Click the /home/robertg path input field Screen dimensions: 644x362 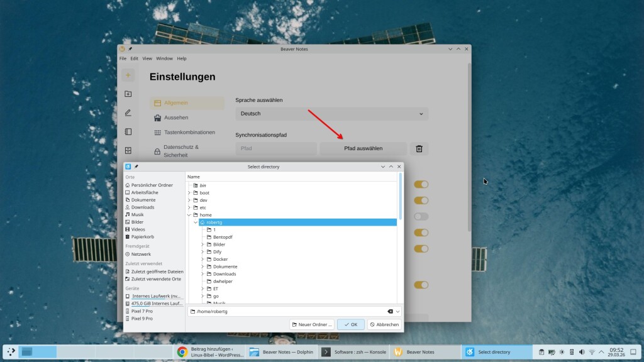pos(289,312)
